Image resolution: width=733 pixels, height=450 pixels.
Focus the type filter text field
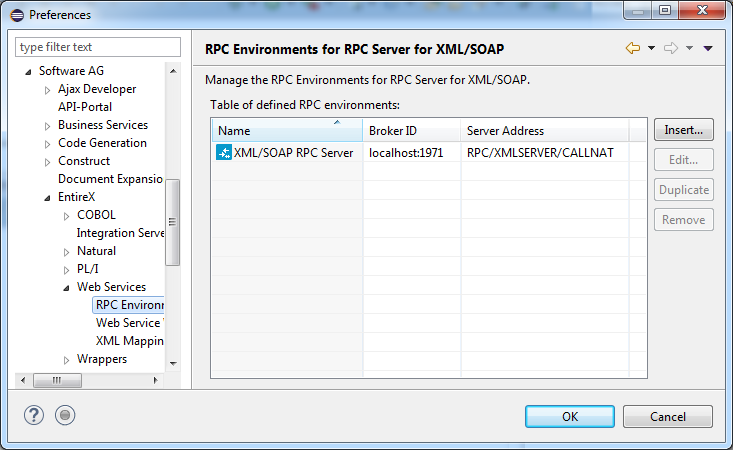pos(98,47)
